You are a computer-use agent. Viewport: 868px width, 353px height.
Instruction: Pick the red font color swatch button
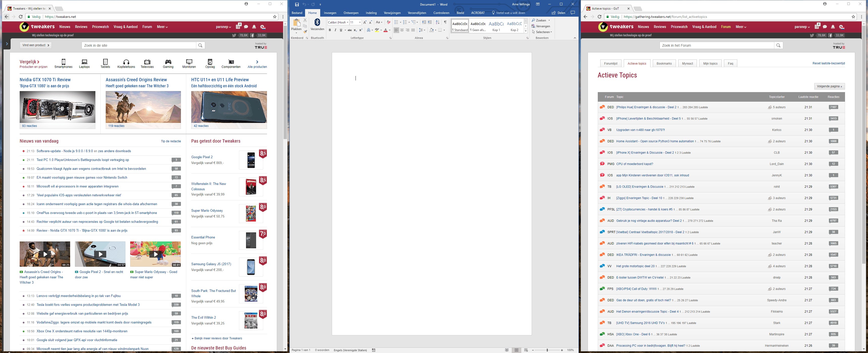(386, 30)
